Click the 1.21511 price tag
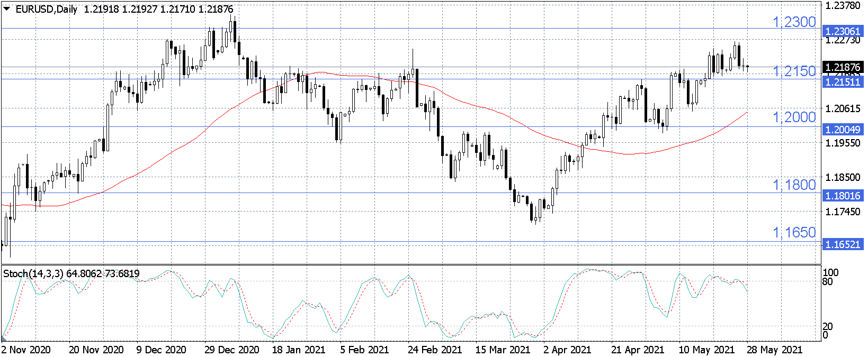Screen dimensions: 868x357 [x=843, y=82]
